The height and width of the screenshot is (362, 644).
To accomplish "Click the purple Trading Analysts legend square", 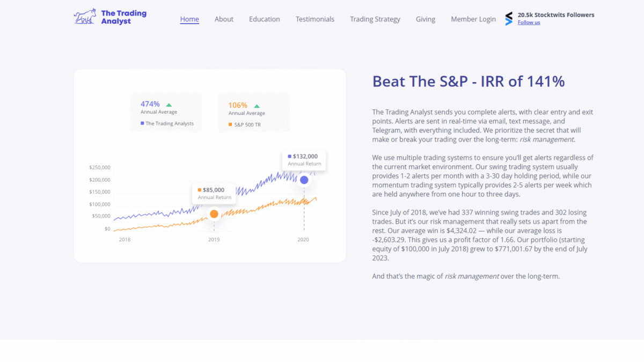I will 142,123.
